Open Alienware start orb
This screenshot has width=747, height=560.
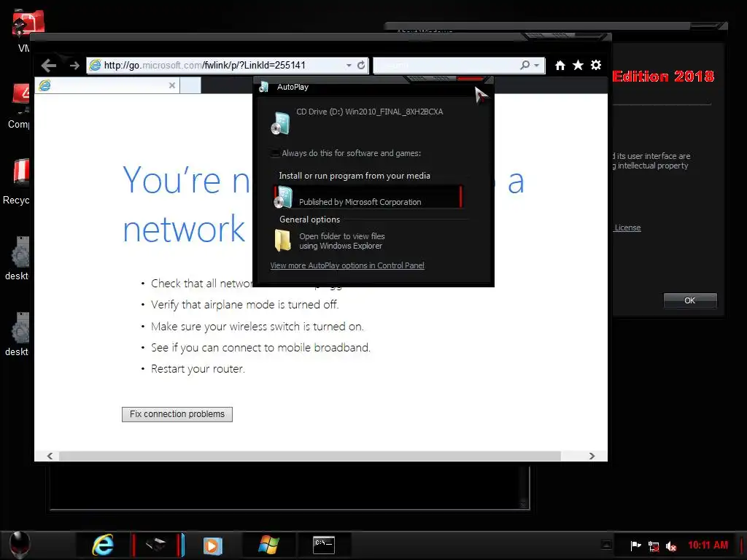20,545
